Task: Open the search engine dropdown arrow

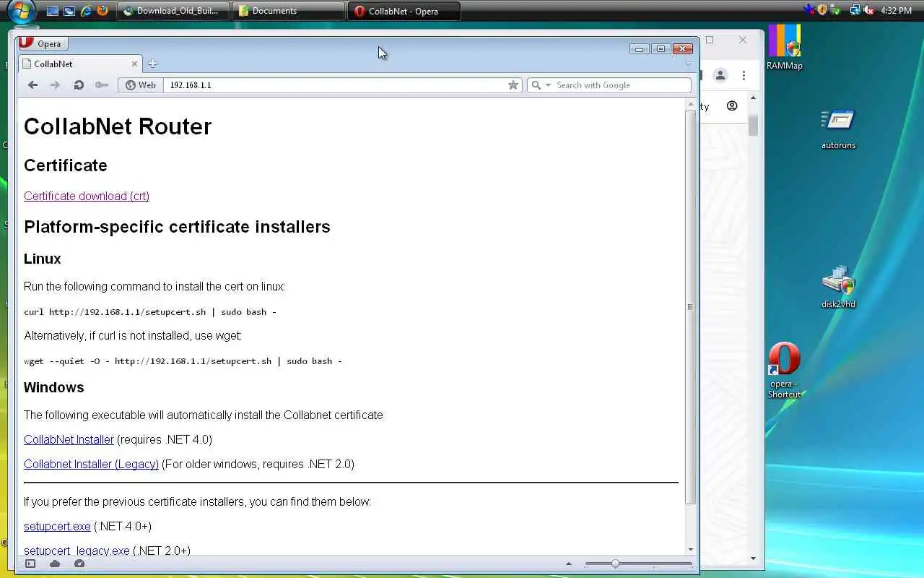Action: coord(548,85)
